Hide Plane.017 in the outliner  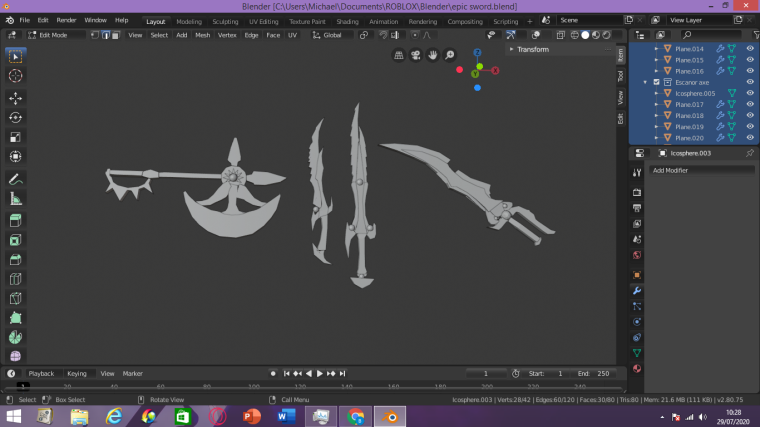(x=750, y=104)
